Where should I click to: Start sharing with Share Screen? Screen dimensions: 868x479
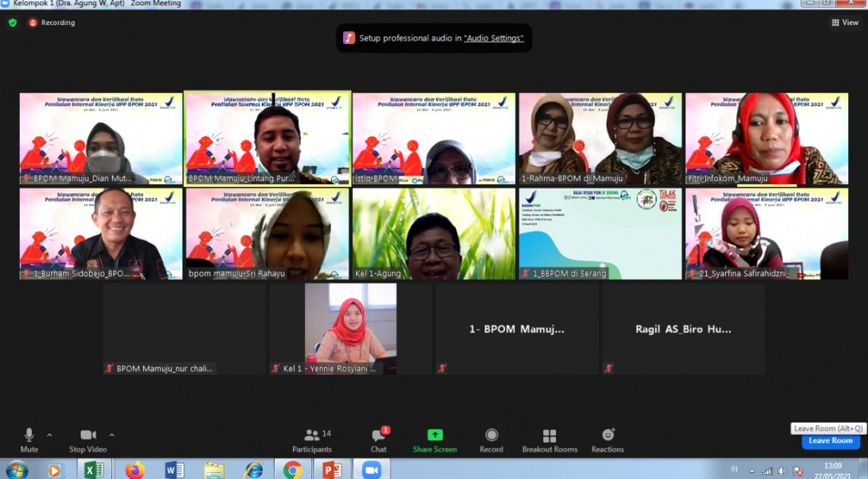point(434,441)
